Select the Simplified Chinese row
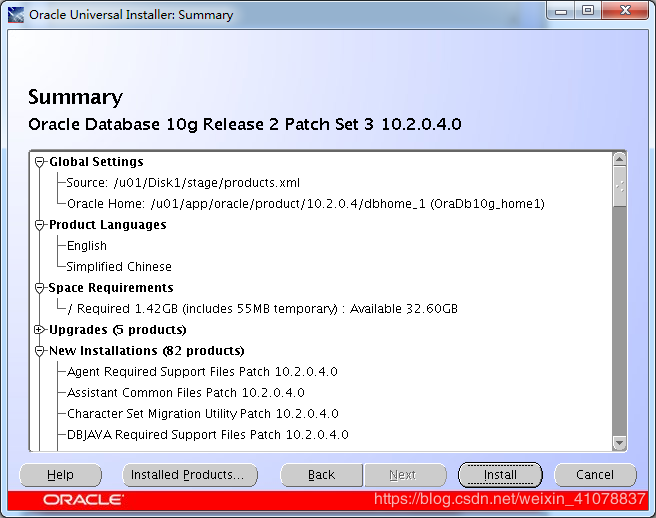Screen dimensions: 656x518 tap(119, 267)
